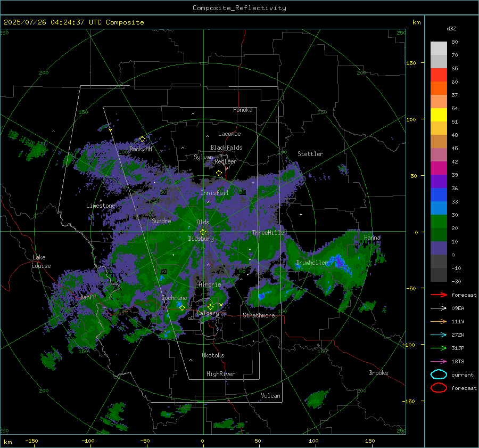Viewport: 479px width, 448px height.
Task: Click the Banff city label
Action: click(88, 297)
